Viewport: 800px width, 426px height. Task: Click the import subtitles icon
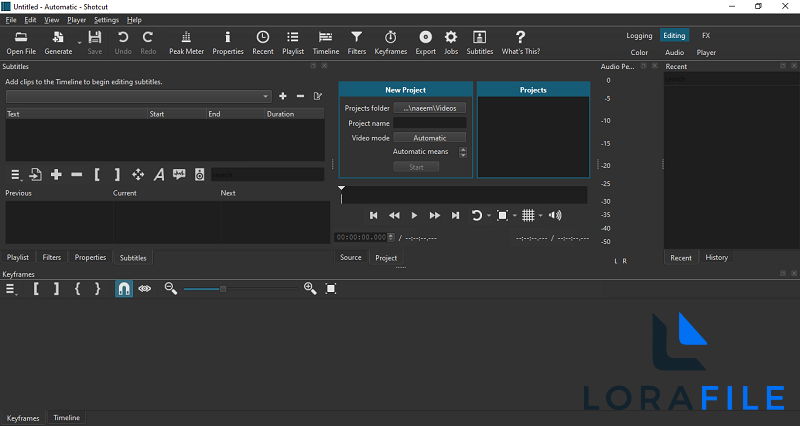coord(35,174)
